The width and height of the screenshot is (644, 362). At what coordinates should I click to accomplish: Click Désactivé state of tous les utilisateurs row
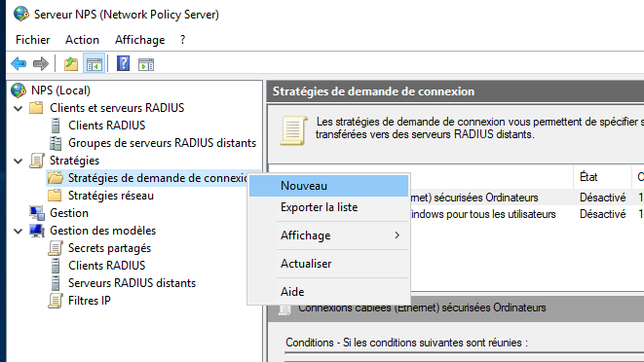tap(602, 214)
